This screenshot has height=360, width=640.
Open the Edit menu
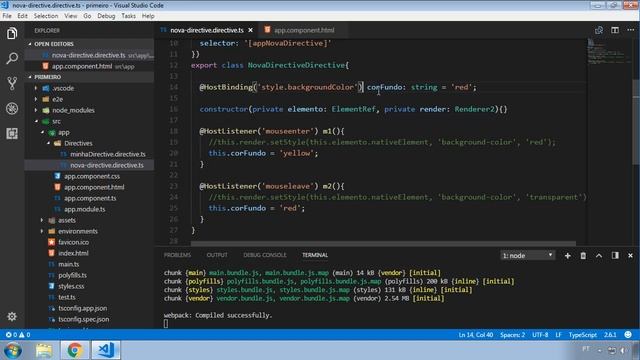click(x=22, y=16)
